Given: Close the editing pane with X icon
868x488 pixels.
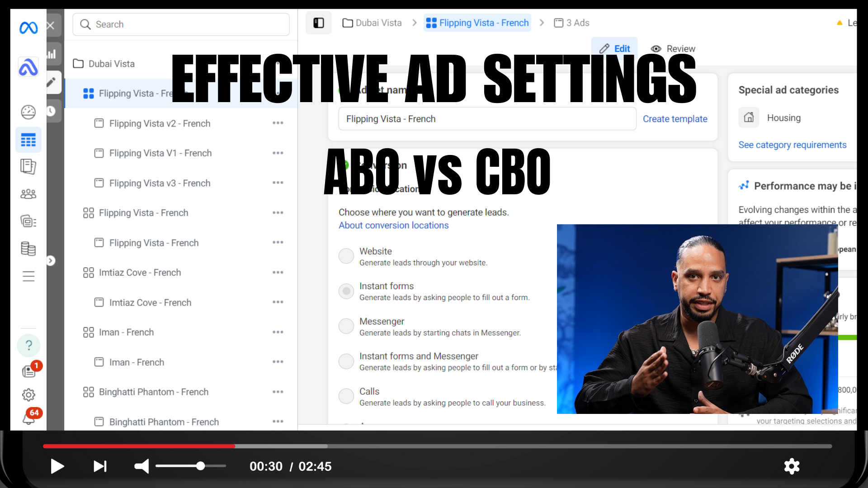Looking at the screenshot, I should pos(51,25).
